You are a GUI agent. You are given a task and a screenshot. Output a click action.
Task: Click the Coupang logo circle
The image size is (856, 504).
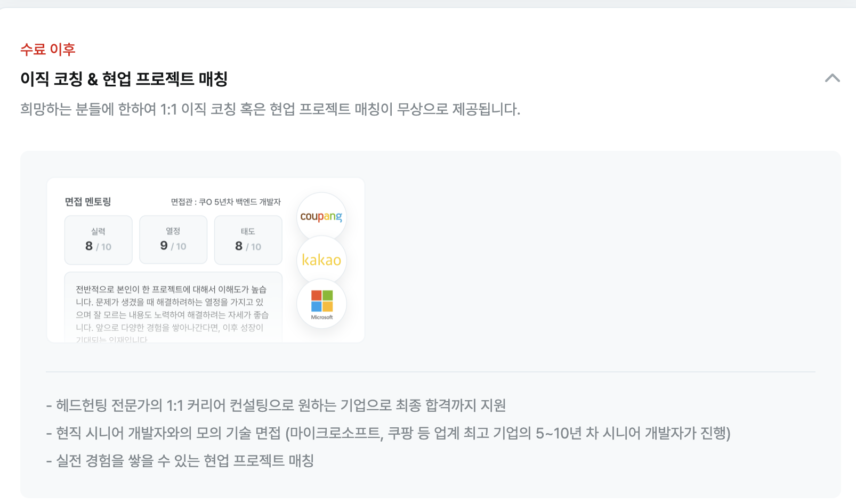coord(321,217)
